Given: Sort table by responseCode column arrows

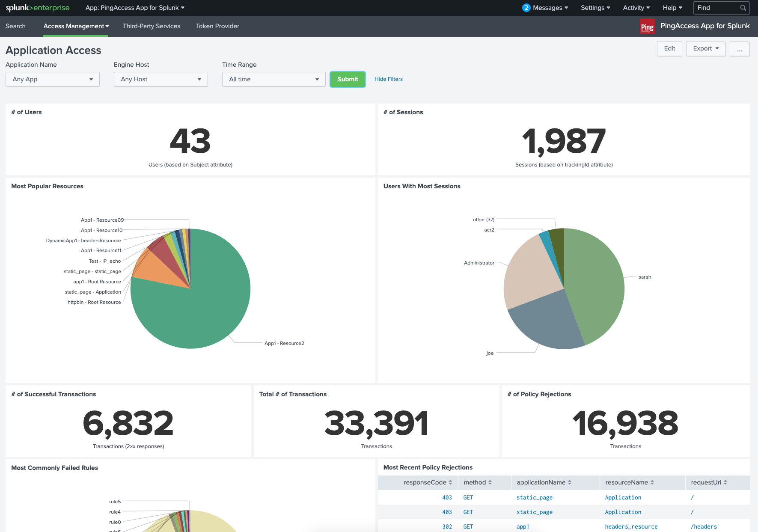Looking at the screenshot, I should point(450,482).
